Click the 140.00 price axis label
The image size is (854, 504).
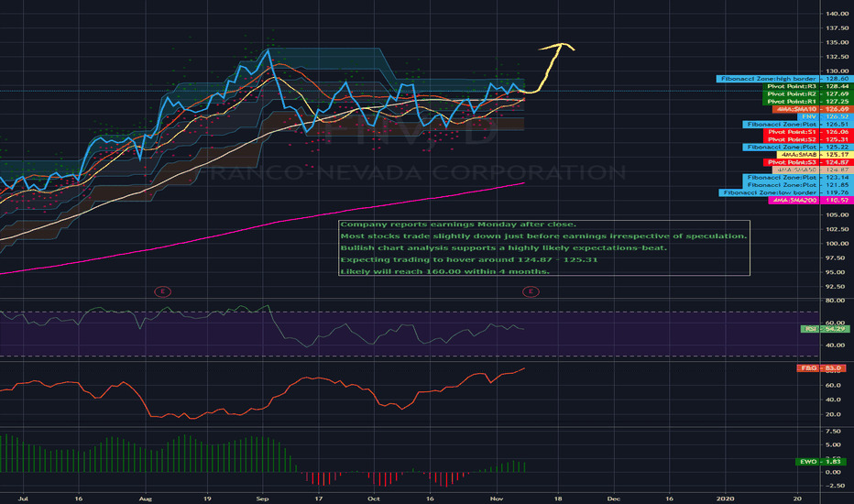coord(837,14)
